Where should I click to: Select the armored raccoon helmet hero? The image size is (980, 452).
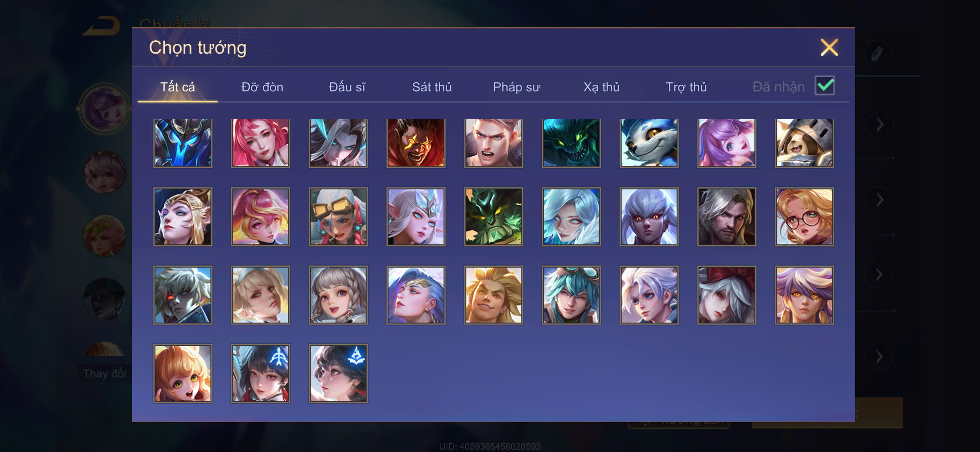pos(804,143)
